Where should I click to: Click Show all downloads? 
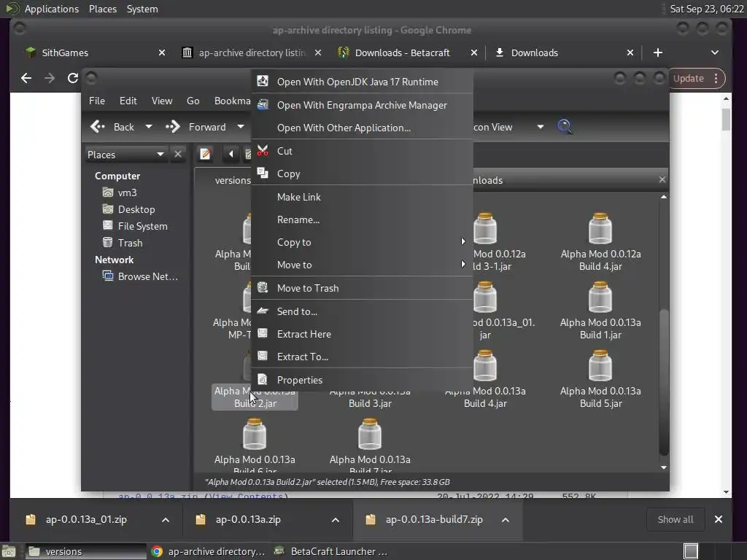click(675, 519)
